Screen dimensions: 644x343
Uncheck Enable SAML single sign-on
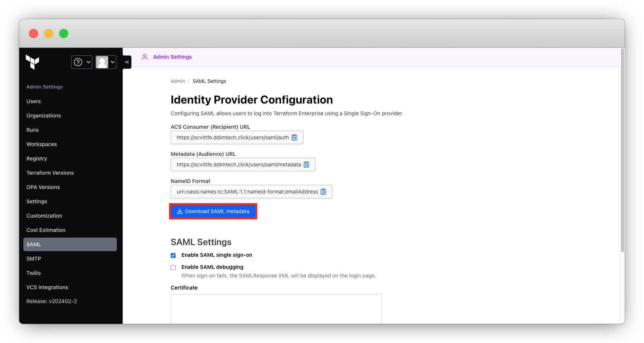173,255
